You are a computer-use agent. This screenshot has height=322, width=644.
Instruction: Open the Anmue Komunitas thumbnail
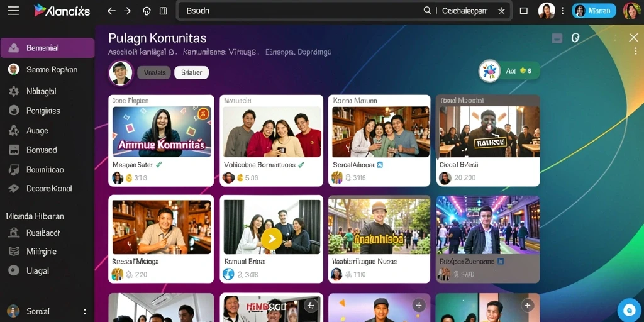coord(162,132)
